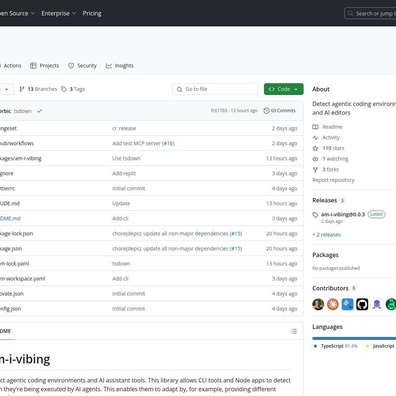The image size is (396, 396).
Task: Open the 'Add replit' commit message
Action: click(x=124, y=173)
